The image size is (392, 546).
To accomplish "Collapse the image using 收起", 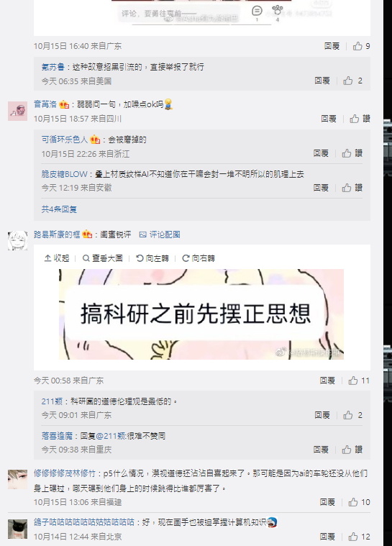I will click(x=57, y=258).
